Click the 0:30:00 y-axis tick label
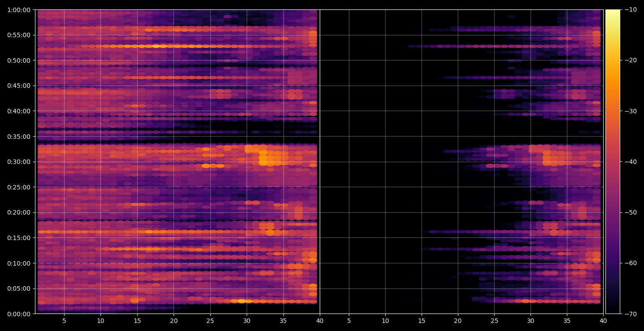Image resolution: width=644 pixels, height=331 pixels. pos(19,161)
